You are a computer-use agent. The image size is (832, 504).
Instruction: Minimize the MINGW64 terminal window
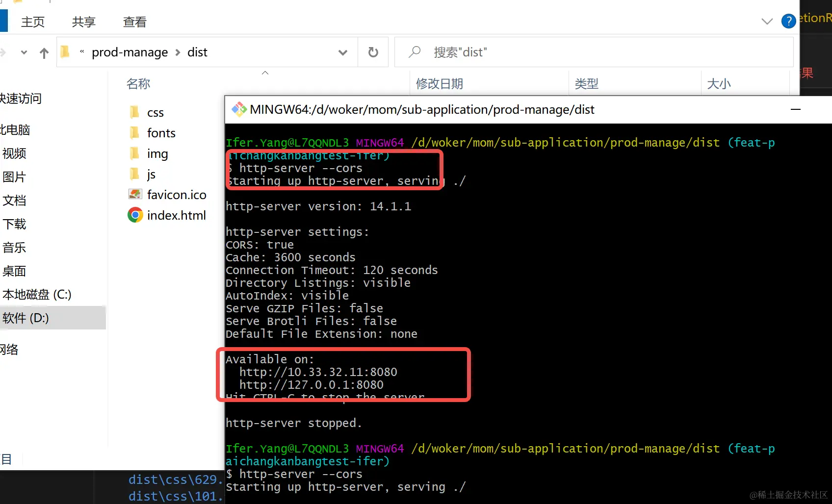click(796, 109)
